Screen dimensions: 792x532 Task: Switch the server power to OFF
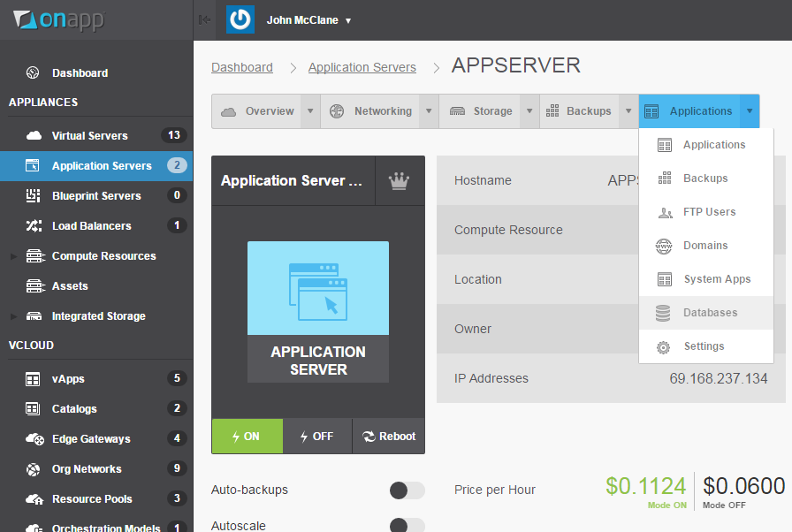click(316, 436)
